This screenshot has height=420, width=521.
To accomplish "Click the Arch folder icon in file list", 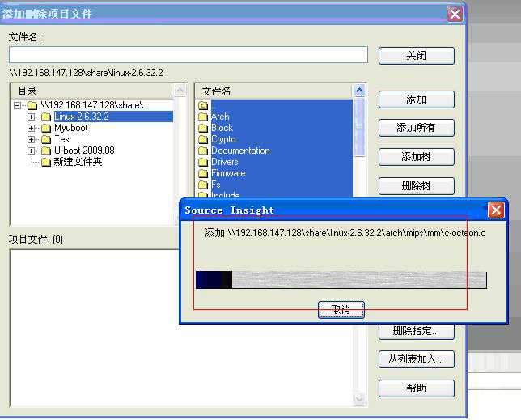I will coord(203,117).
